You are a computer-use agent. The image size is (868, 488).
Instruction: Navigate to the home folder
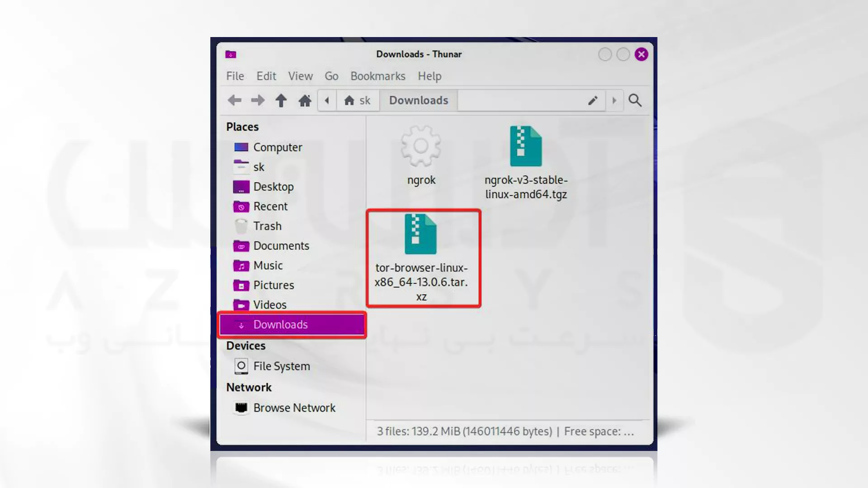305,100
